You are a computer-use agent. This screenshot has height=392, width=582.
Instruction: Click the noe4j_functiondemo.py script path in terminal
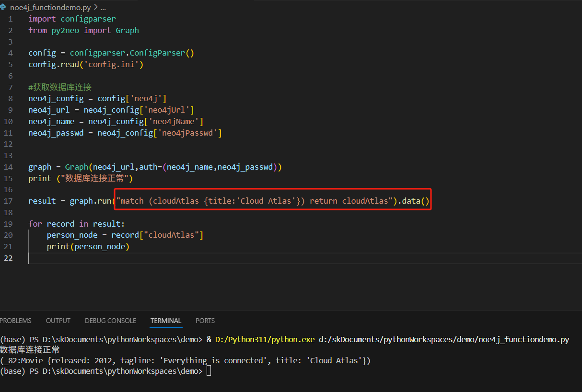click(444, 340)
